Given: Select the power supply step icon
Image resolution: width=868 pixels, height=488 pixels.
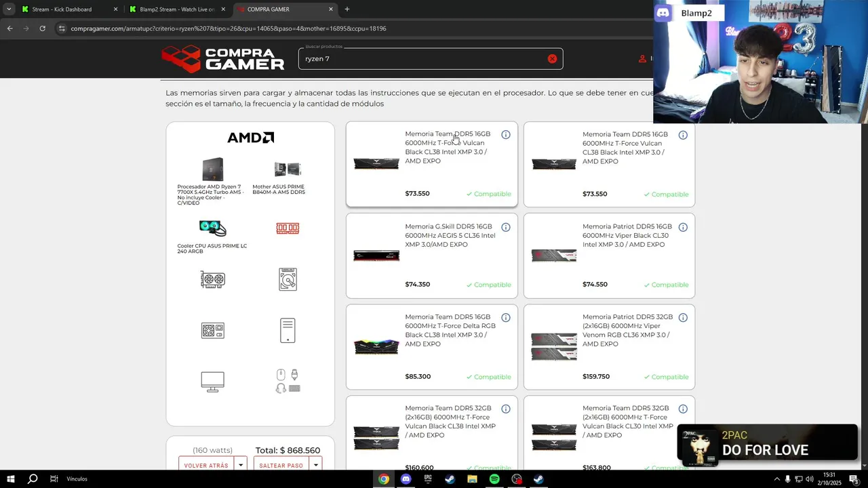Looking at the screenshot, I should click(x=213, y=331).
